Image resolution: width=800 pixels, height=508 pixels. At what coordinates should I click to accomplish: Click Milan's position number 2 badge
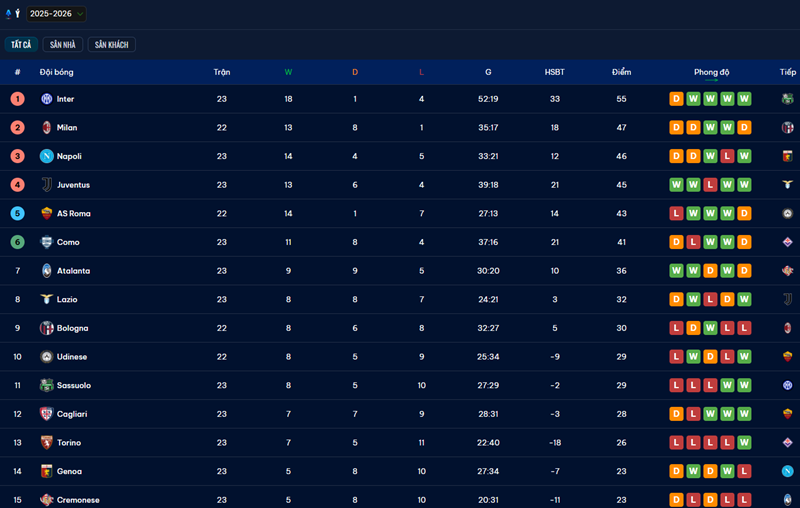[17, 128]
